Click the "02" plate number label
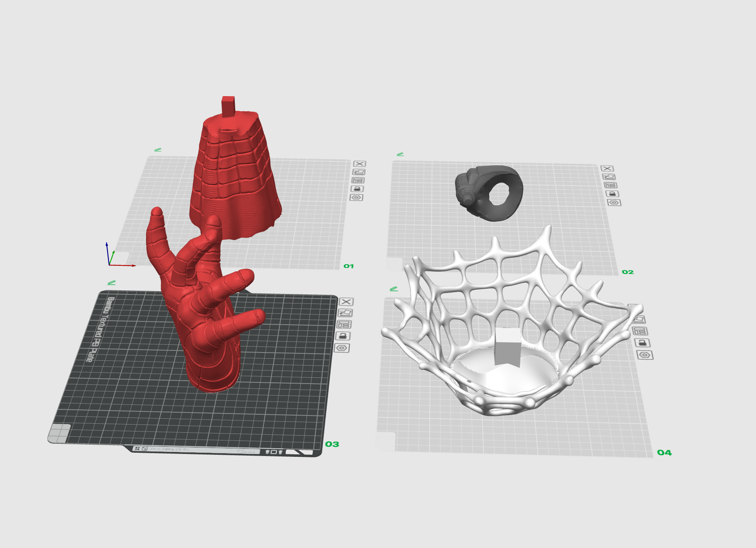 pos(628,272)
